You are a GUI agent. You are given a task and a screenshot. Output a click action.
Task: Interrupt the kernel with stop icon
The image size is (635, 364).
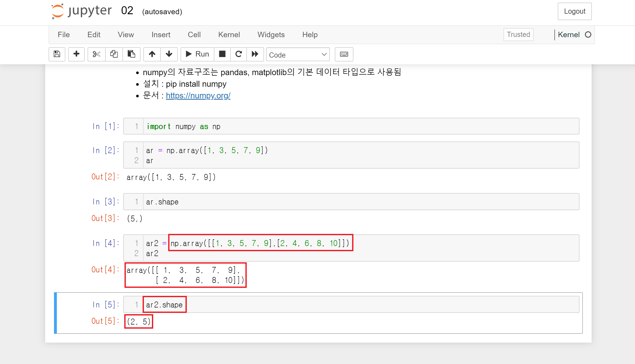point(222,54)
